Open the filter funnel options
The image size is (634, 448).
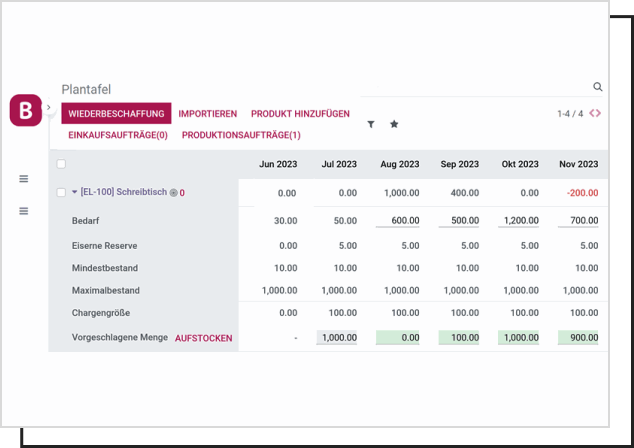click(371, 124)
